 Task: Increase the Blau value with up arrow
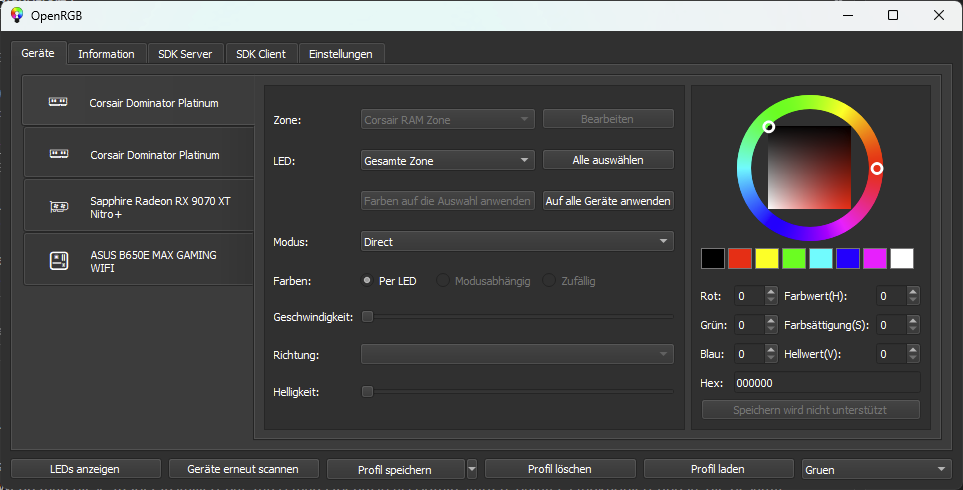pyautogui.click(x=771, y=349)
